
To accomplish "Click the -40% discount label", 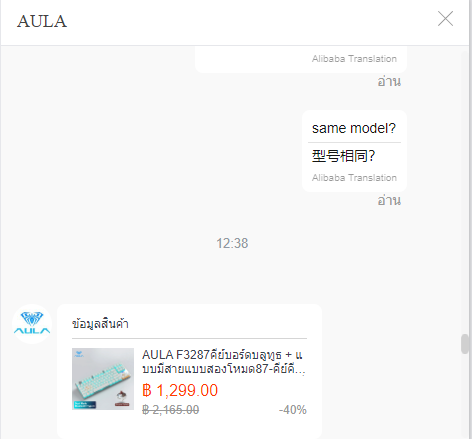I will coord(292,410).
